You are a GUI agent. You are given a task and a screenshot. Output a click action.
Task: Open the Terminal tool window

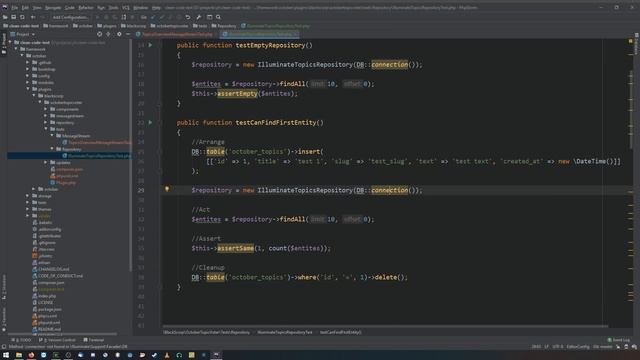point(94,340)
